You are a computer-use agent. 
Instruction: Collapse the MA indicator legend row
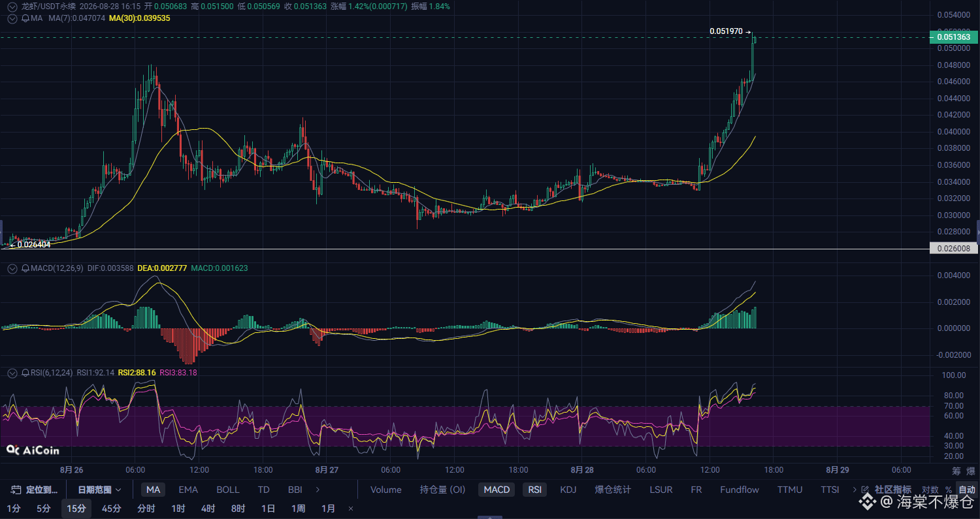(12, 19)
